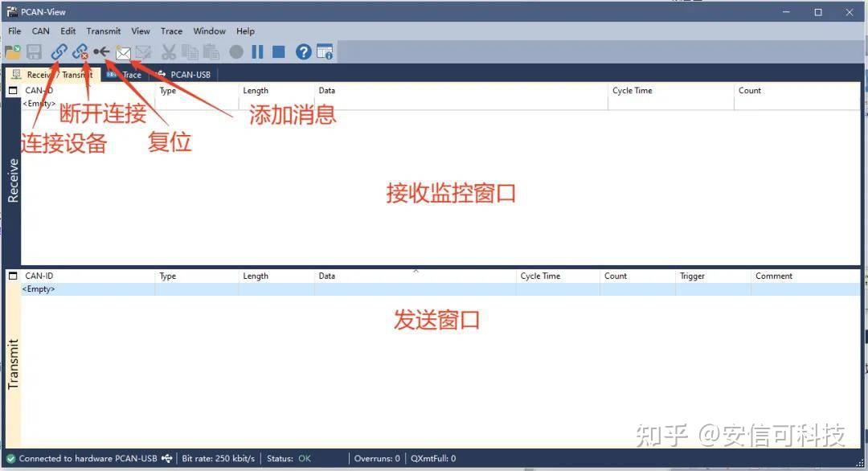Switch to the Receive / Transmit tab
Viewport: 868px width, 471px height.
tap(53, 74)
